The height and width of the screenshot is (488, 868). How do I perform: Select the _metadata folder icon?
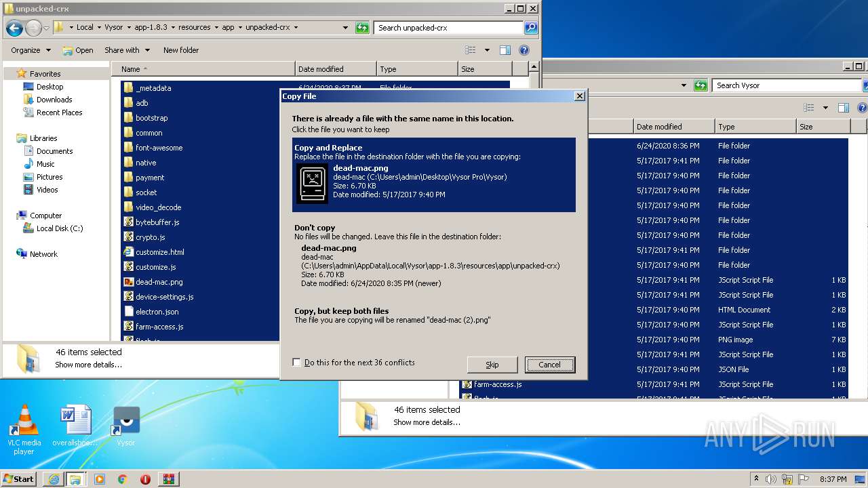[x=128, y=88]
